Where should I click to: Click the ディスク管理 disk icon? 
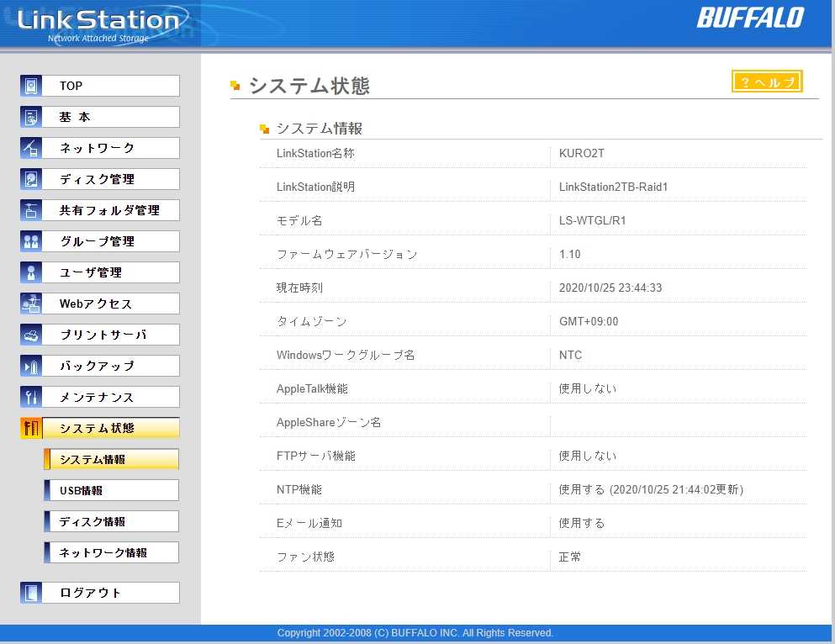click(x=31, y=179)
